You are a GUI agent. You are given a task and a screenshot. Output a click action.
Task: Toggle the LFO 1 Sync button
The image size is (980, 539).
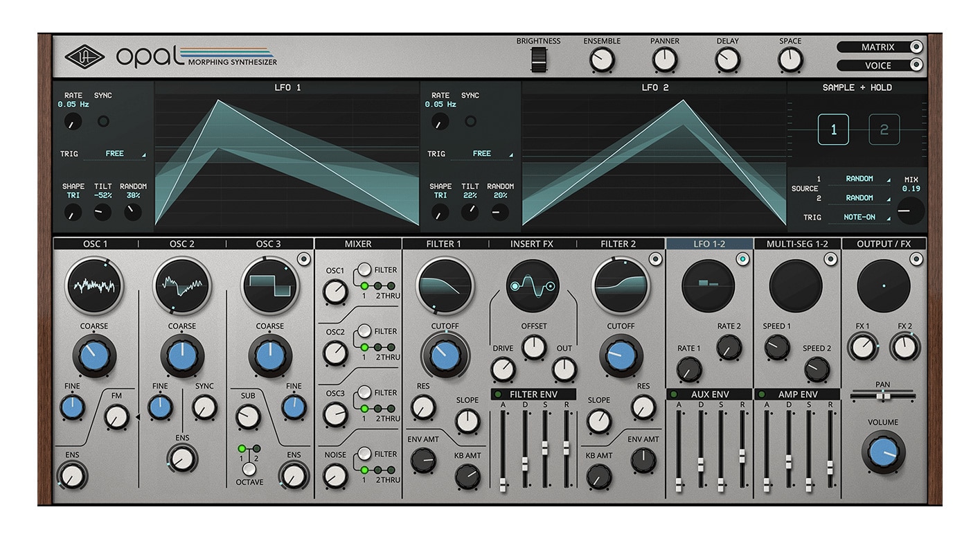tap(103, 121)
